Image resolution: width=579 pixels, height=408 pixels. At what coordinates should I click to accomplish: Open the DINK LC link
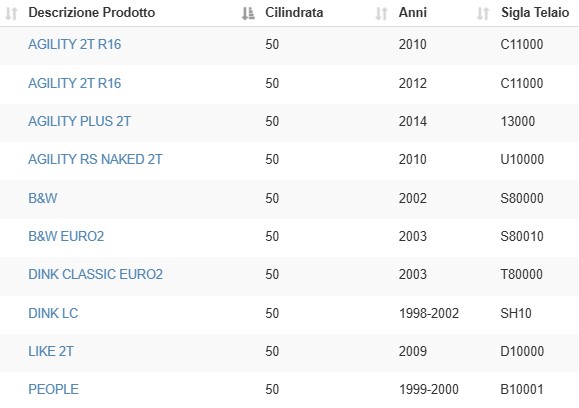[53, 313]
